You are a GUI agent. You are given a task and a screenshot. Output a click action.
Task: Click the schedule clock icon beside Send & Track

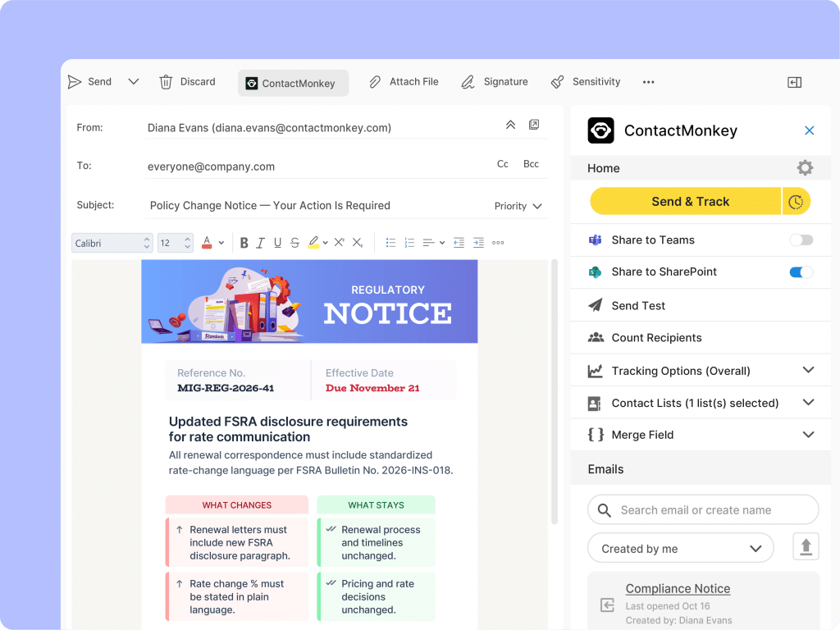click(796, 202)
